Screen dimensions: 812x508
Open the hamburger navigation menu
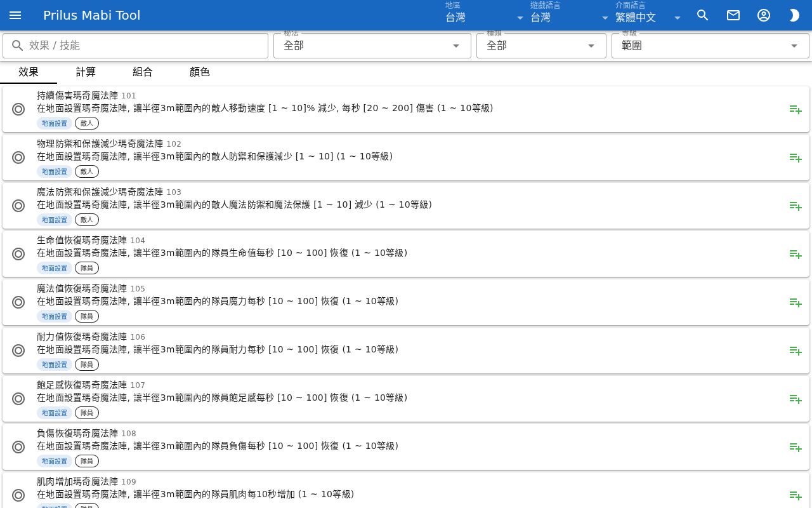tap(15, 15)
